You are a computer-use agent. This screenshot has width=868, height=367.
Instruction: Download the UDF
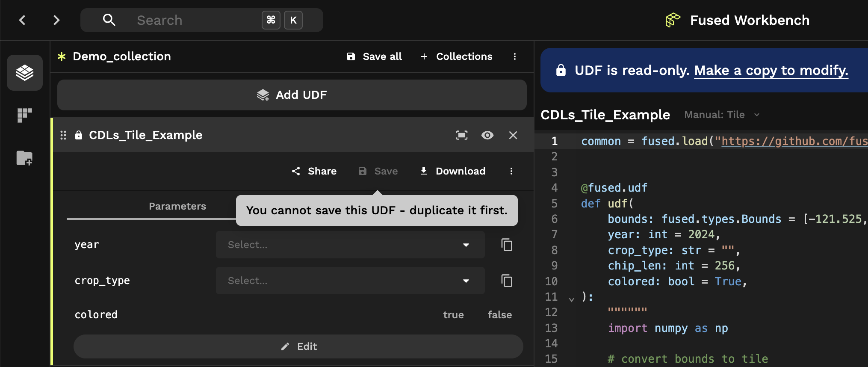[x=452, y=171]
